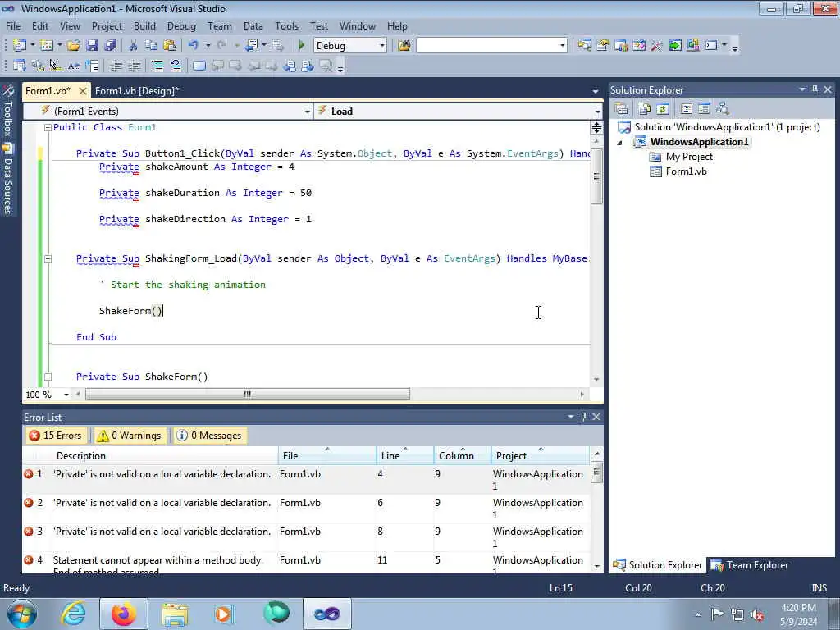
Task: Open the Toolbox side panel tab
Action: [8, 112]
